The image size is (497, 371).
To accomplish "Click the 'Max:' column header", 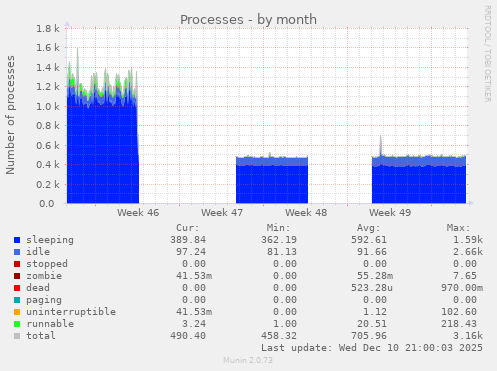I will click(x=458, y=228).
